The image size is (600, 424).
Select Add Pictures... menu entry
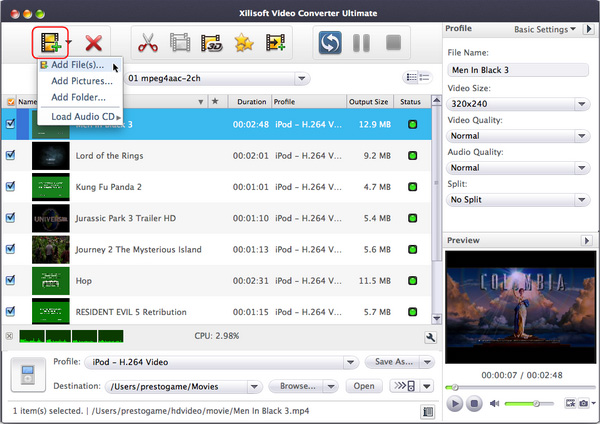click(82, 81)
